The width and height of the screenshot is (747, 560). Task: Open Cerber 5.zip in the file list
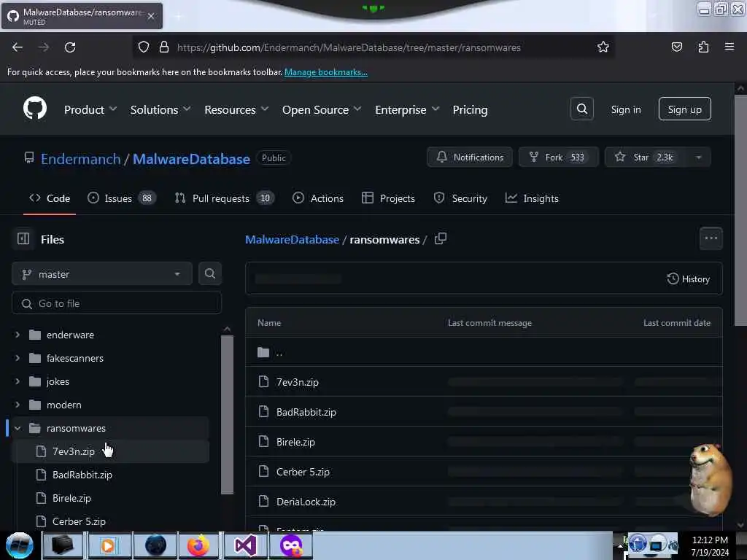click(x=303, y=472)
